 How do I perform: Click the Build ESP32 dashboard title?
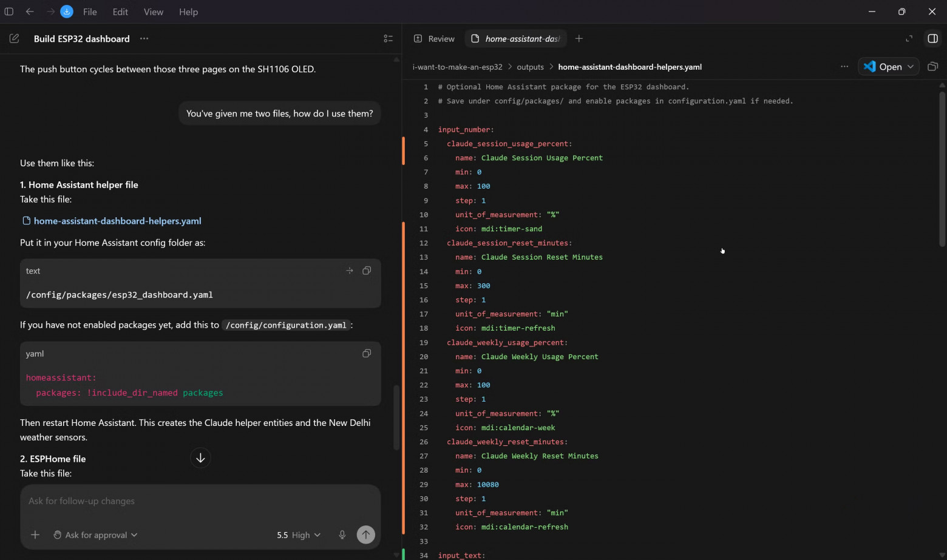[x=82, y=38]
